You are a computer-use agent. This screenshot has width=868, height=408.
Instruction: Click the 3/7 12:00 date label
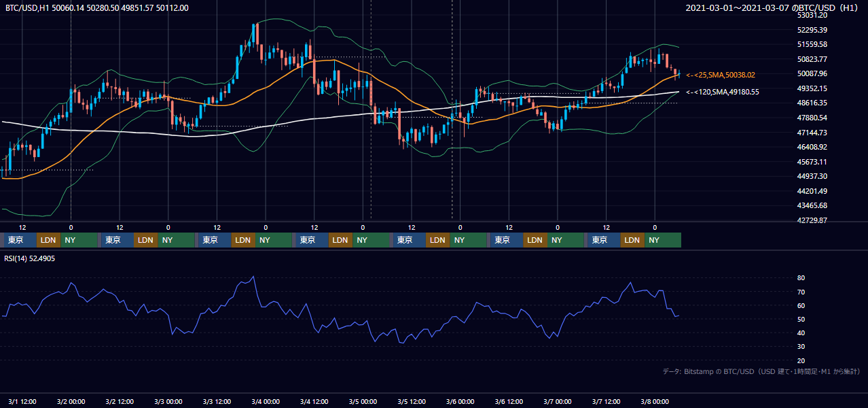click(607, 401)
